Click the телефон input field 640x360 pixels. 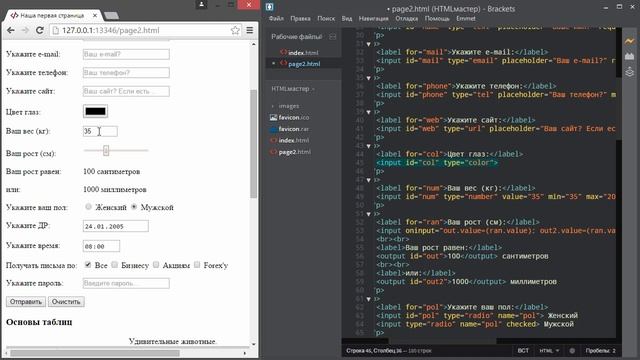tap(126, 73)
